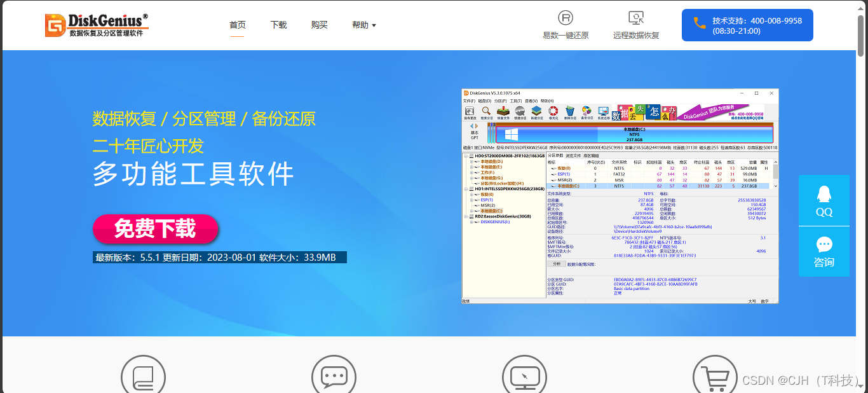This screenshot has height=393, width=868.
Task: Click the book icon in the bottom row
Action: (143, 376)
